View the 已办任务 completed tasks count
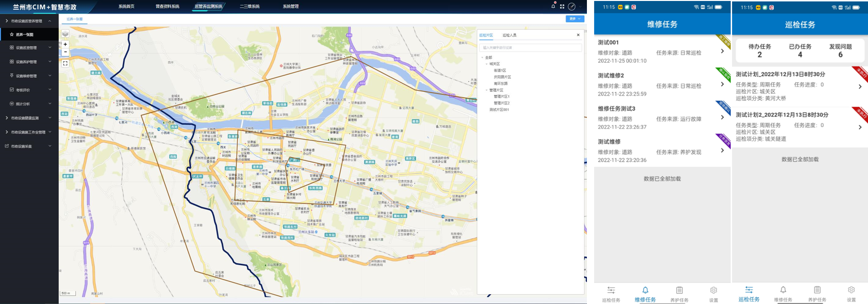This screenshot has width=868, height=304. (800, 51)
